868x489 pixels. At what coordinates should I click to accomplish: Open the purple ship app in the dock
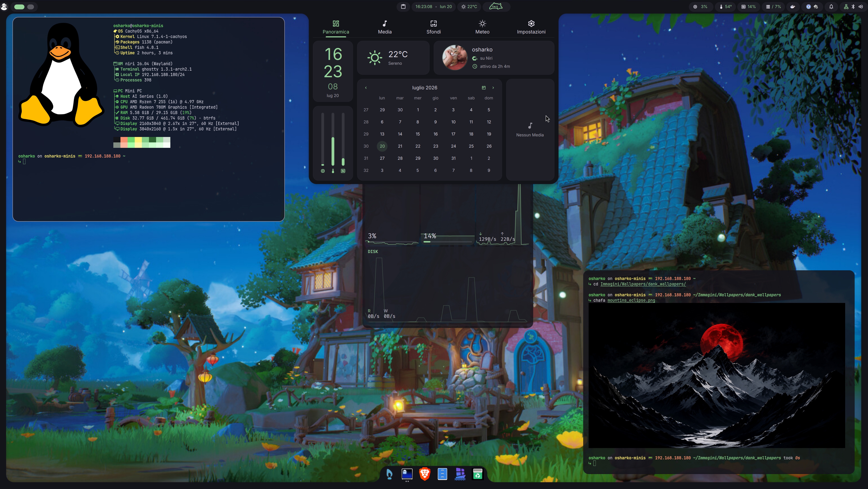pyautogui.click(x=460, y=474)
